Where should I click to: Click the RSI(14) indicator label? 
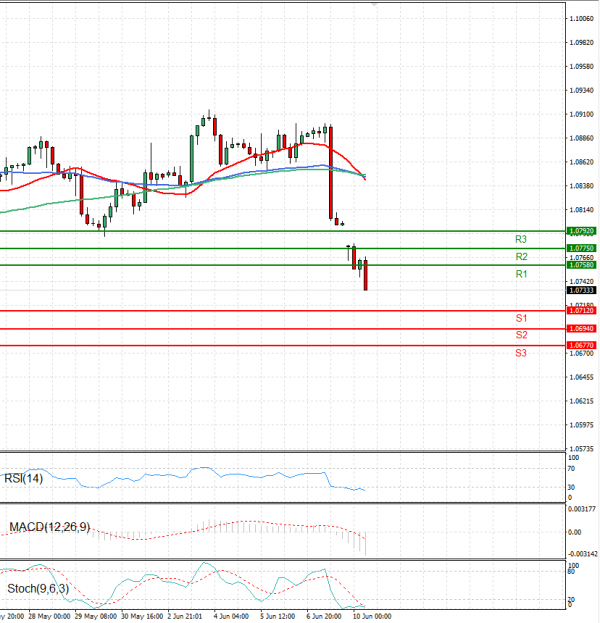point(23,478)
